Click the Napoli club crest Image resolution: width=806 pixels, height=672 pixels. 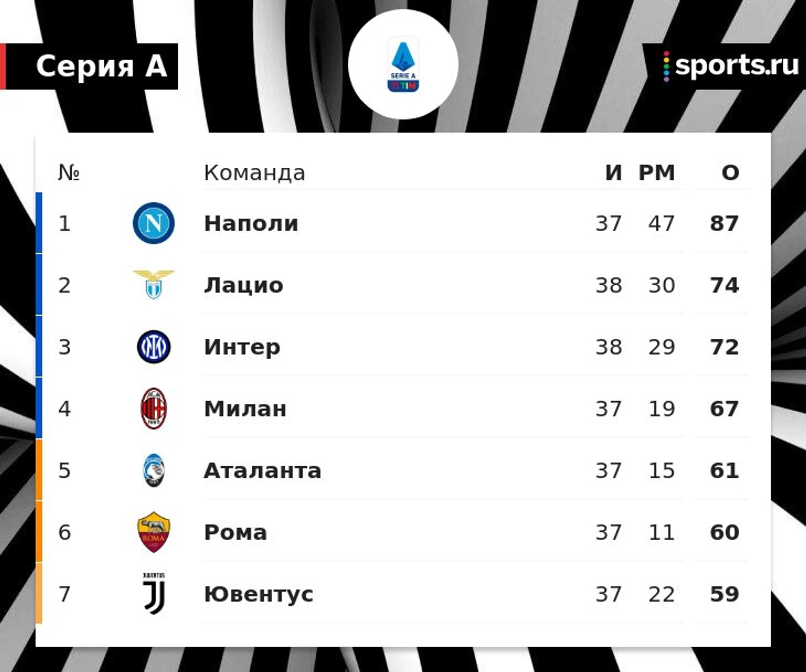coord(153,223)
